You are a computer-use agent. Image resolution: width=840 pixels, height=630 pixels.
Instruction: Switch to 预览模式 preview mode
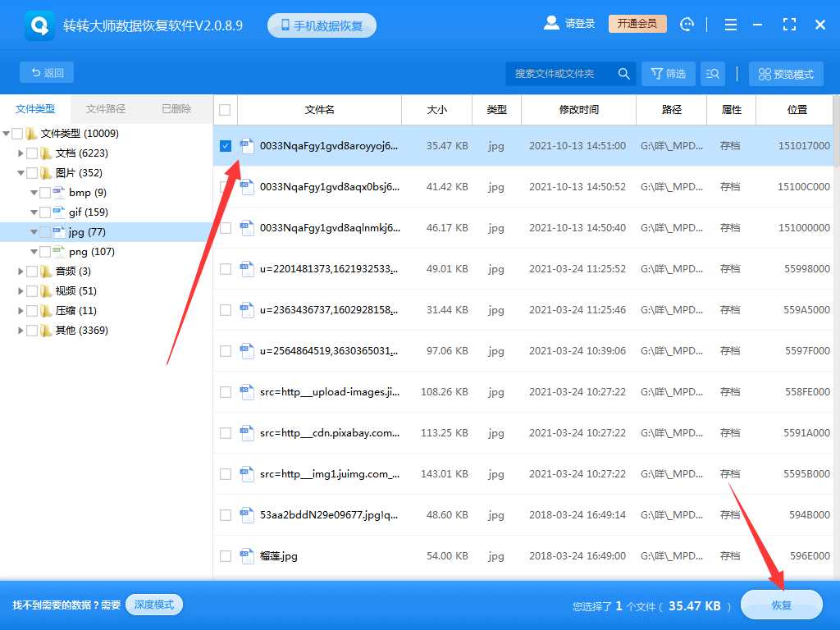pyautogui.click(x=785, y=73)
